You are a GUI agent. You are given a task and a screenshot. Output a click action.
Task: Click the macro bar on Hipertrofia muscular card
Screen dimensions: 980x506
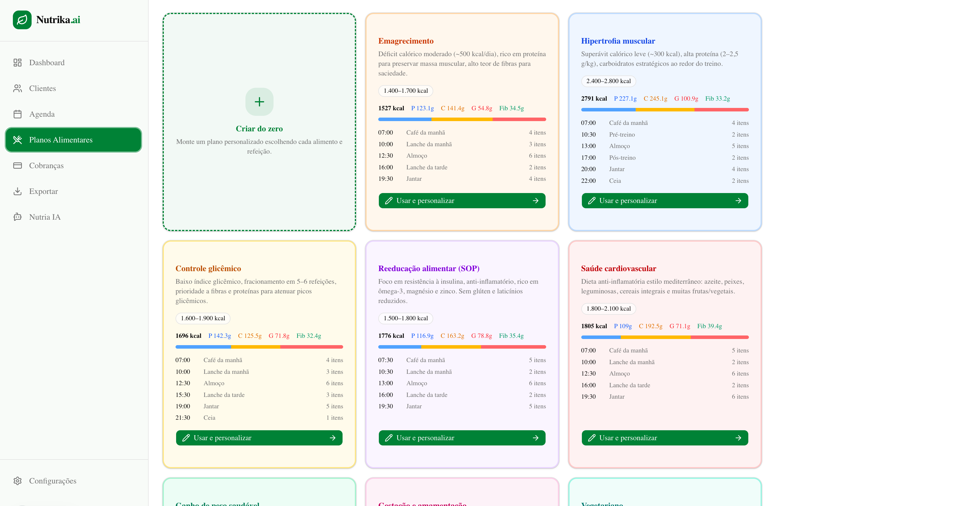[x=665, y=110]
